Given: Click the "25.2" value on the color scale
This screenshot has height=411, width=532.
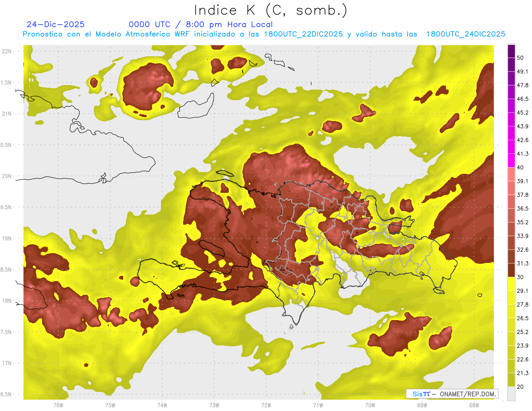Looking at the screenshot, I should pos(523,332).
